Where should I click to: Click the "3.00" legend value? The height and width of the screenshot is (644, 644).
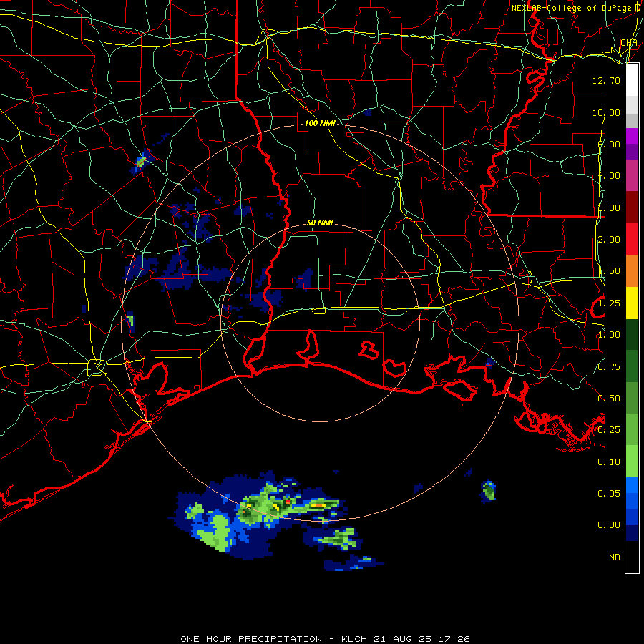pos(609,208)
